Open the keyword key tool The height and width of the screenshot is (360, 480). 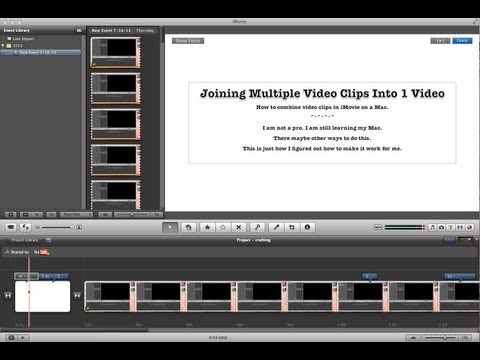tap(257, 227)
